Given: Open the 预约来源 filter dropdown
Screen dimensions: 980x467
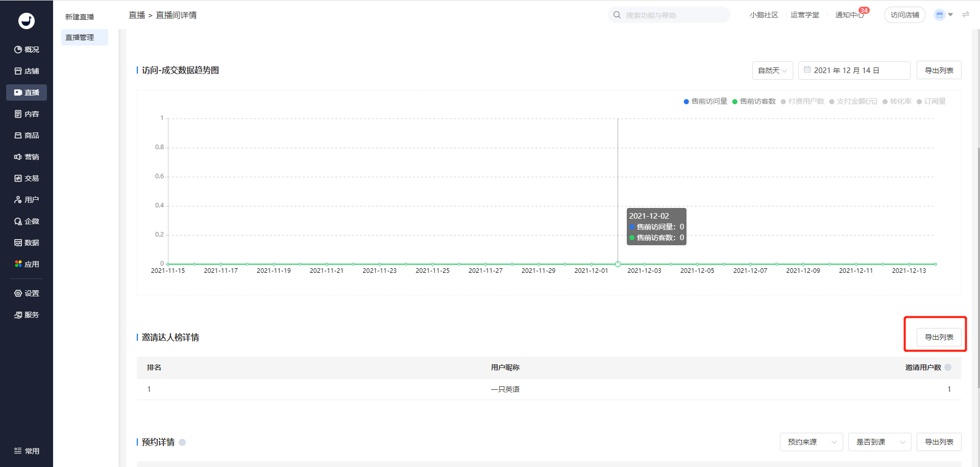Looking at the screenshot, I should point(811,442).
